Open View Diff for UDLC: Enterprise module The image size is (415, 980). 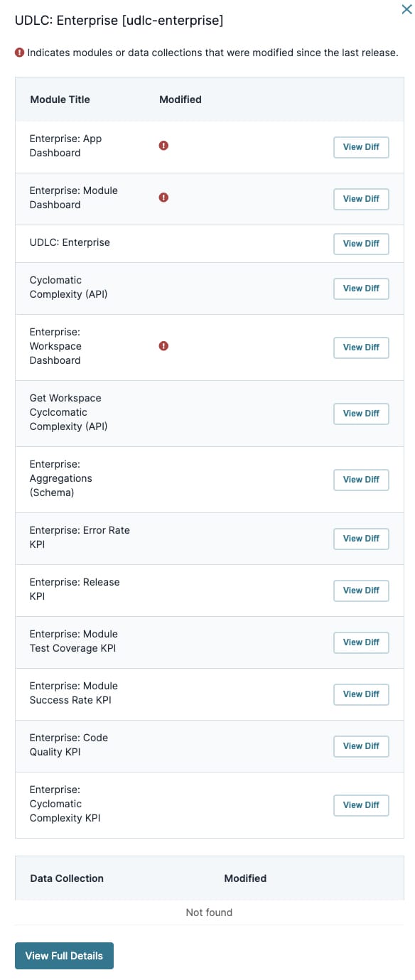point(361,244)
